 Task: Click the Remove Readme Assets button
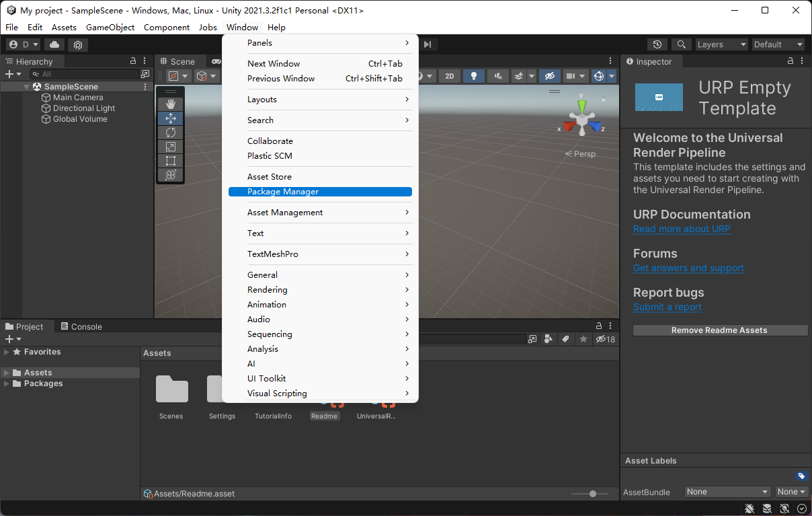click(x=720, y=330)
